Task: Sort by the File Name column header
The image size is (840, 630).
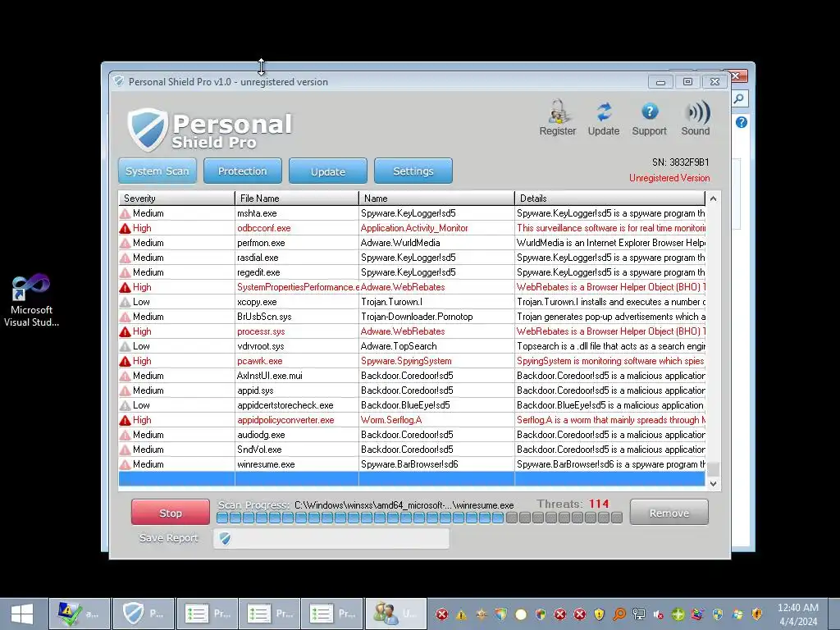Action: (297, 199)
